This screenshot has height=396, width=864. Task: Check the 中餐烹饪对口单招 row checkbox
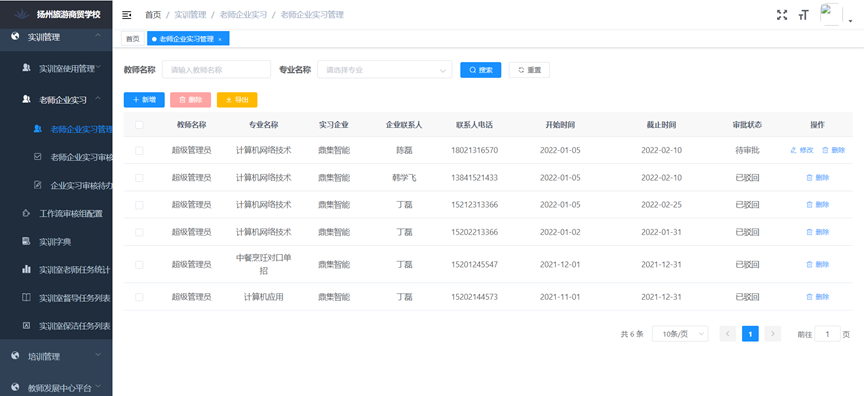point(139,265)
